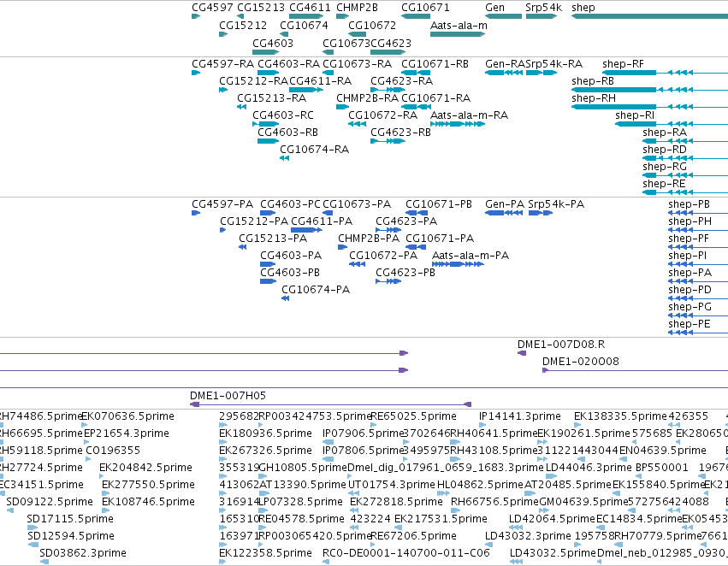The image size is (728, 566).
Task: Click the RE65025.5prime EST label
Action: pyautogui.click(x=413, y=416)
